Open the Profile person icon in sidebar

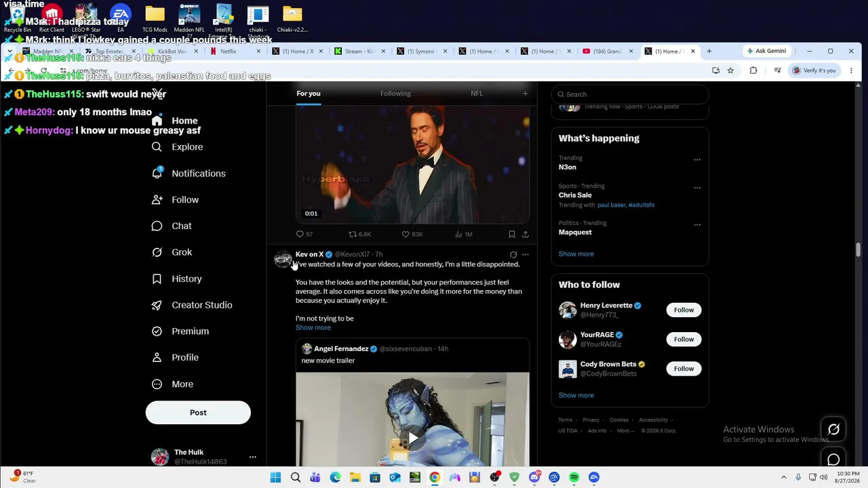click(157, 357)
